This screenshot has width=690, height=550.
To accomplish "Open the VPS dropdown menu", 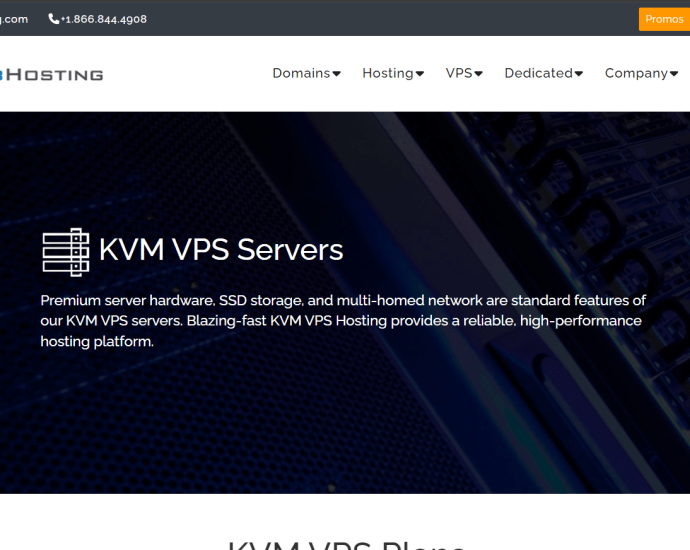I will (464, 73).
